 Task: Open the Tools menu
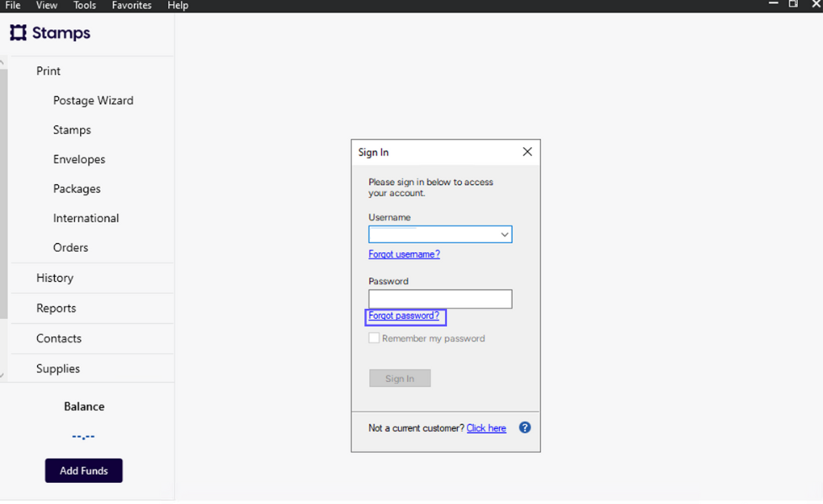coord(84,5)
